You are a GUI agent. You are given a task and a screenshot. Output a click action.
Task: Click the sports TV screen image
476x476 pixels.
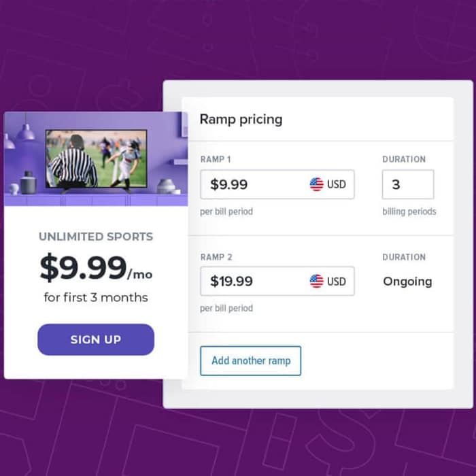[96, 158]
